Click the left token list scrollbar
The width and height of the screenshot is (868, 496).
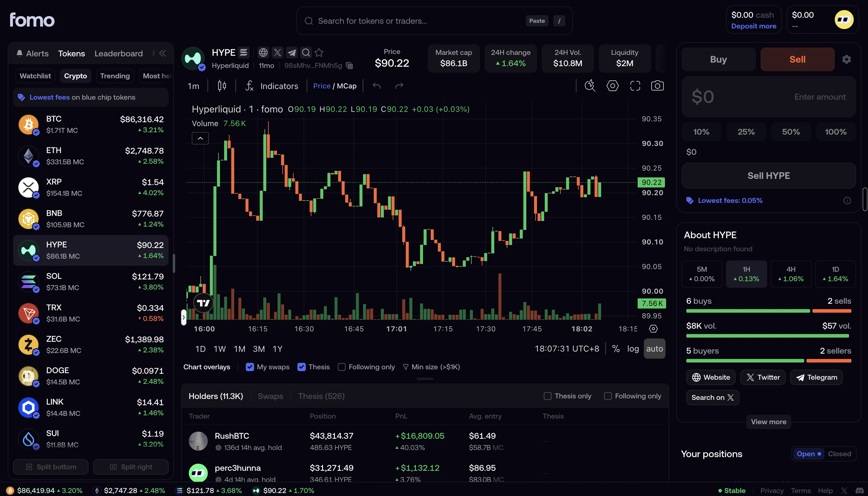click(174, 263)
